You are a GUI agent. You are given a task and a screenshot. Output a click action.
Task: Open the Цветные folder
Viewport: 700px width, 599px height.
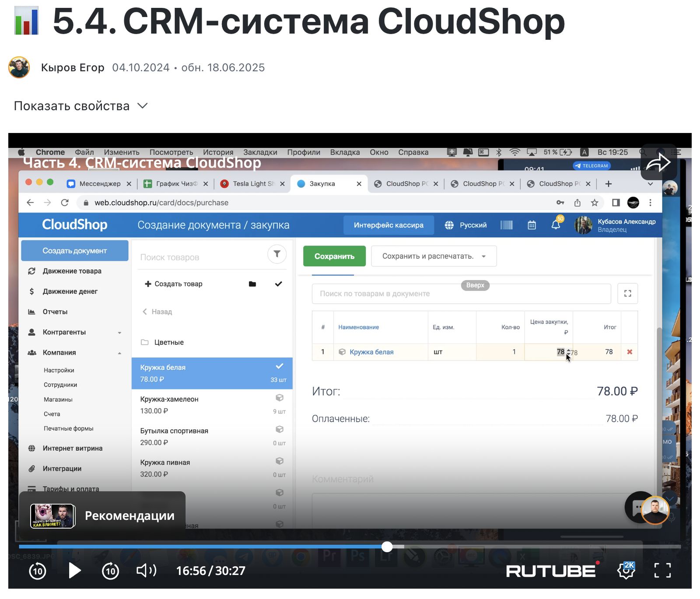(x=212, y=343)
